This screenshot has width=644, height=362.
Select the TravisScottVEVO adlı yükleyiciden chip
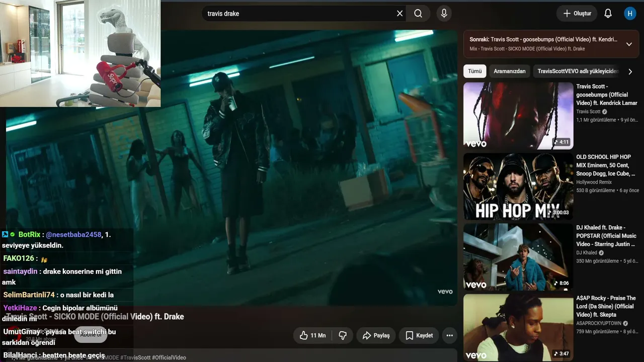tap(578, 71)
